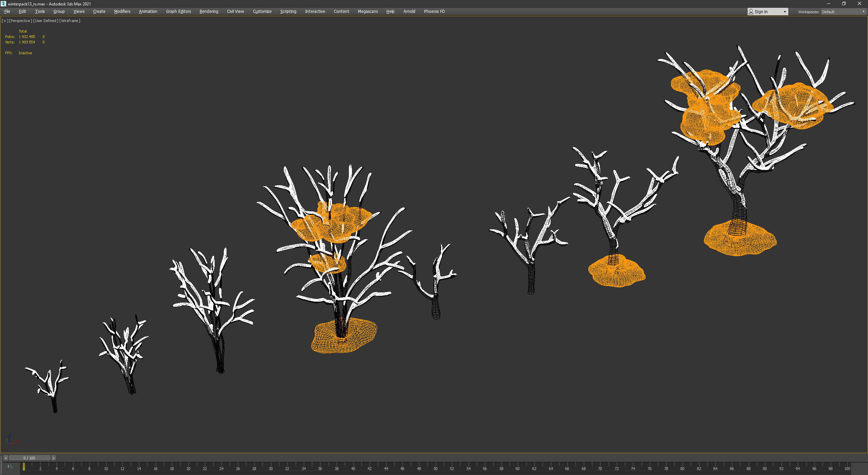868x475 pixels.
Task: Open the Interactive menu
Action: [315, 12]
